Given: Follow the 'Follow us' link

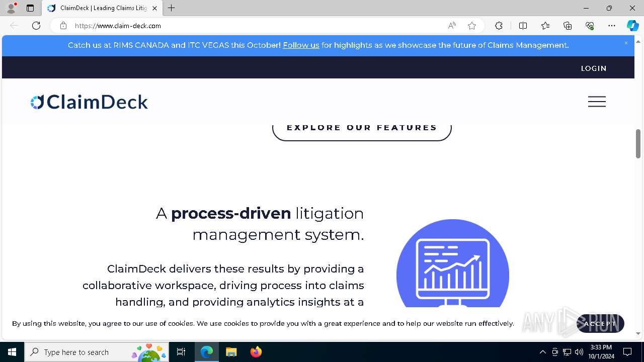Looking at the screenshot, I should point(301,45).
